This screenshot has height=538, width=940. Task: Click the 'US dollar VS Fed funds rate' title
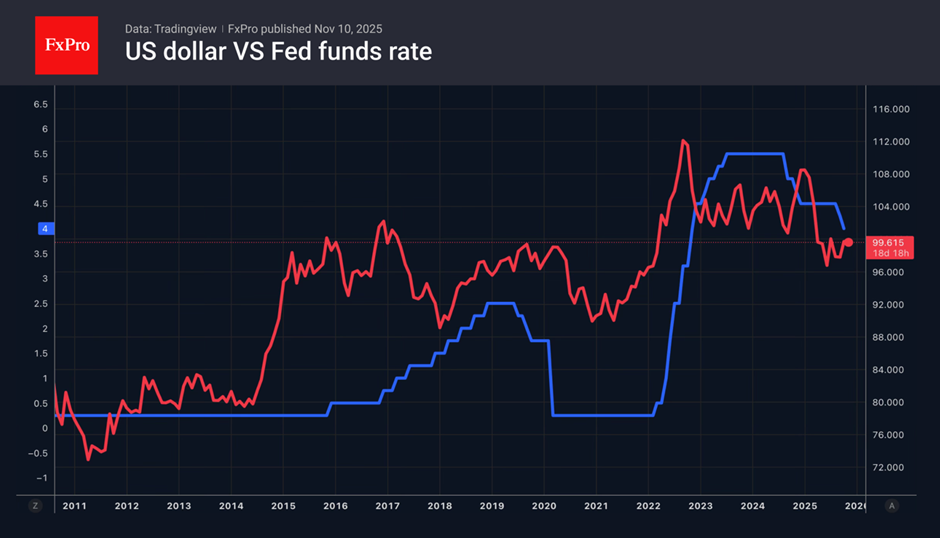(x=278, y=52)
